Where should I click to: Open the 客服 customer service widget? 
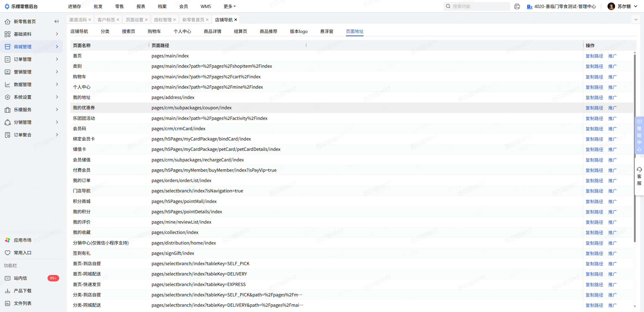click(639, 176)
